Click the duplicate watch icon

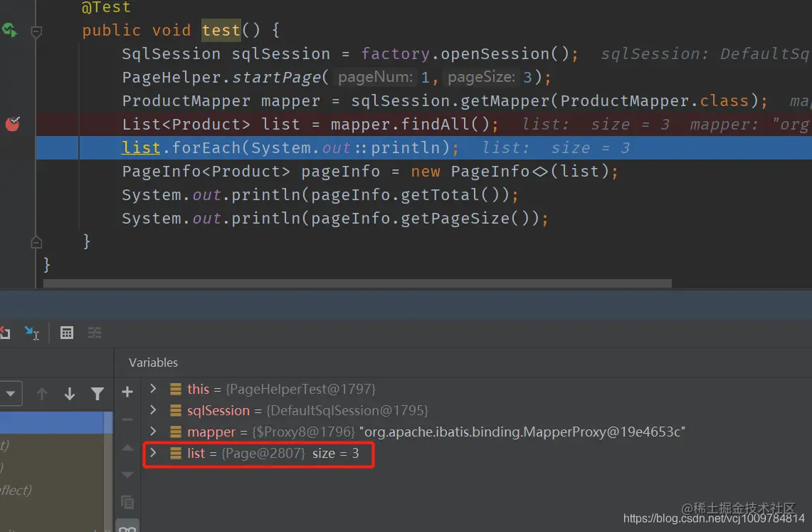point(127,502)
